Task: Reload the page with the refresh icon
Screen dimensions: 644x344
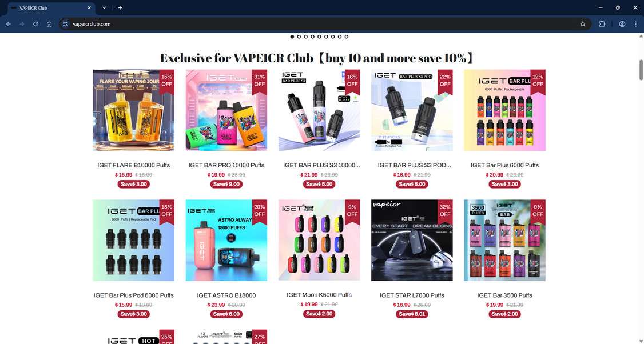Action: point(35,24)
